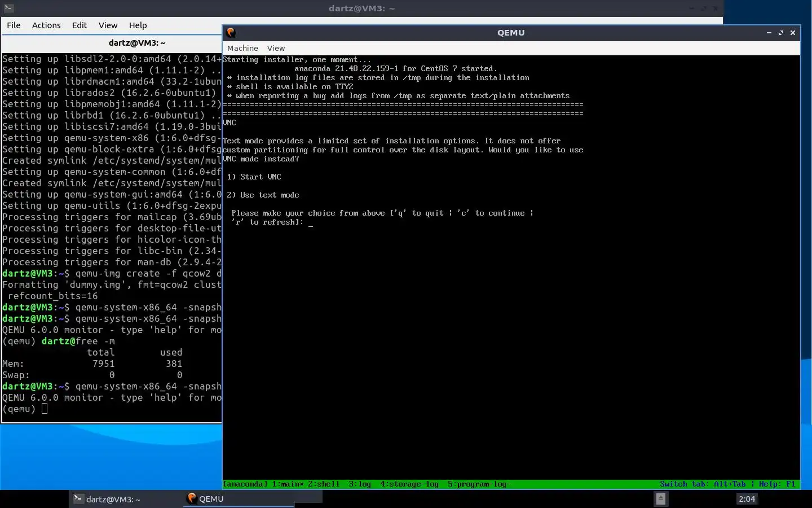This screenshot has height=508, width=812.
Task: Click the QEMU flame icon in the title bar
Action: pos(231,33)
